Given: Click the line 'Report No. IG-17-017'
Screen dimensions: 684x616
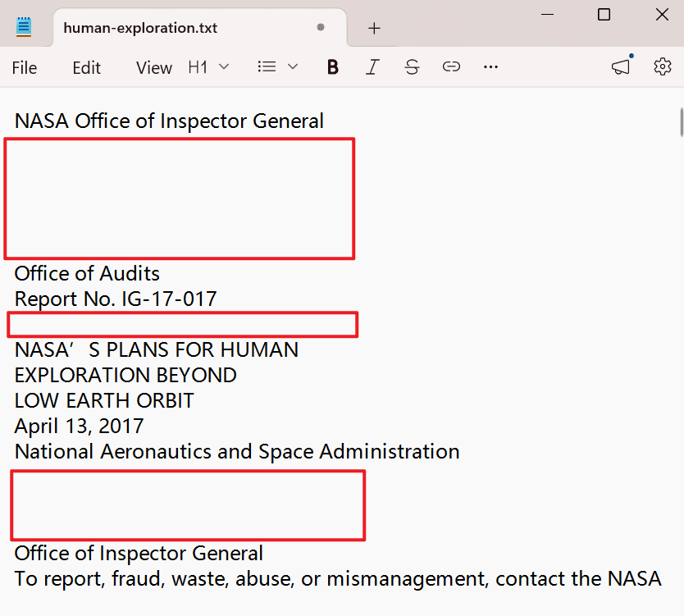Looking at the screenshot, I should pos(116,299).
